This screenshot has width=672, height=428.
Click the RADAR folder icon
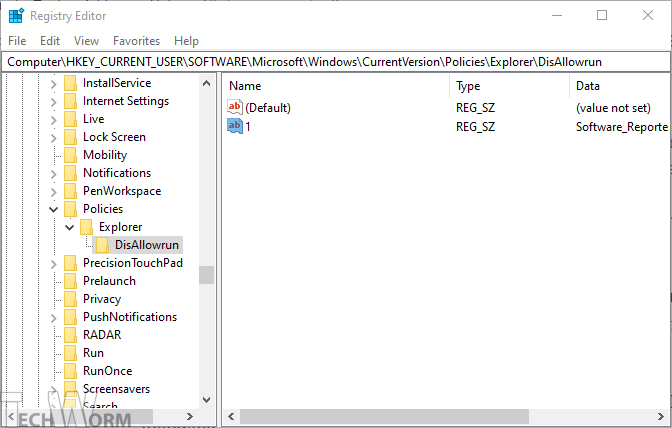pos(70,335)
